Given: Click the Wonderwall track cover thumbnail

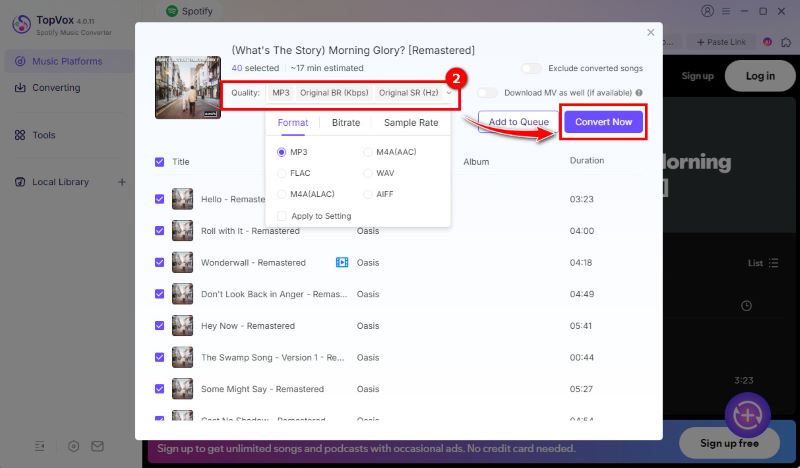Looking at the screenshot, I should click(x=183, y=262).
